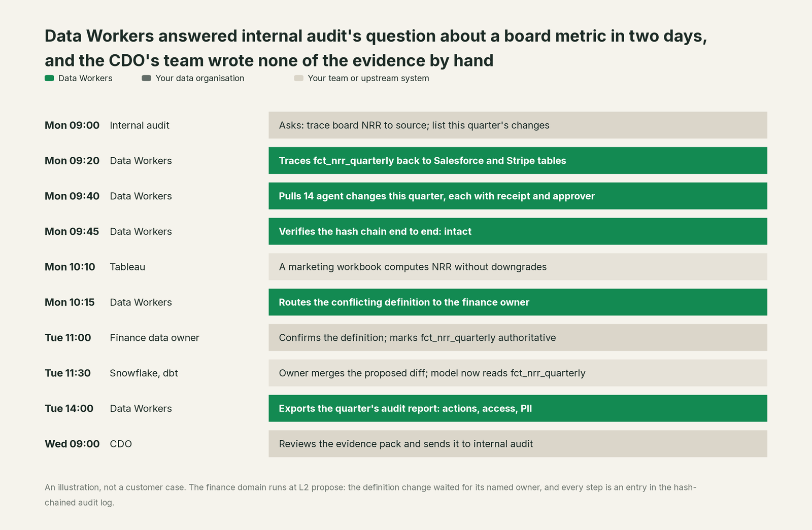
Task: Click 'Reviews the evidence pack' bar
Action: tap(518, 444)
